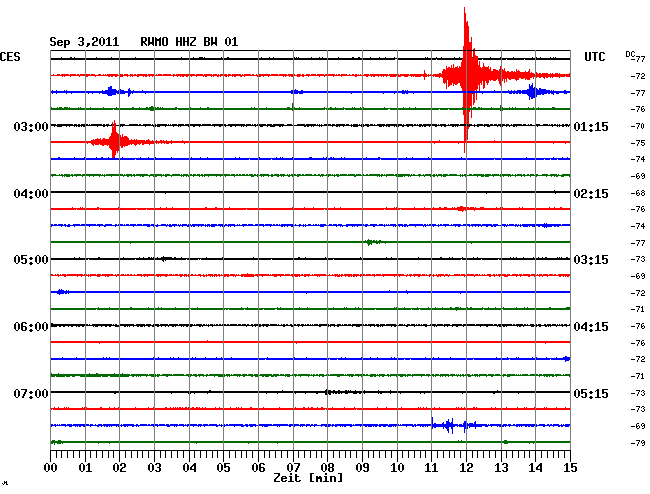Select the DC offset value "-79"
The width and height of the screenshot is (650, 494).
(x=638, y=443)
